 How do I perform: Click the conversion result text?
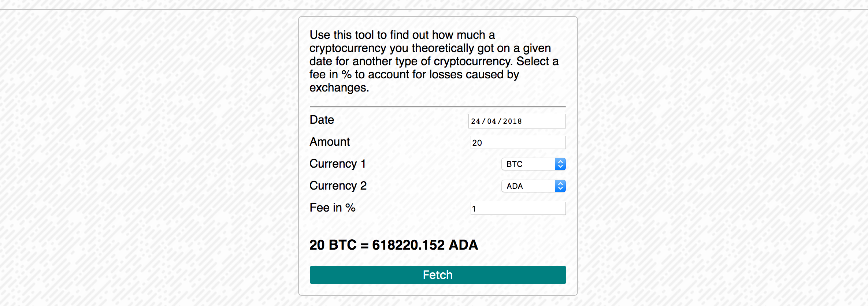(x=394, y=245)
